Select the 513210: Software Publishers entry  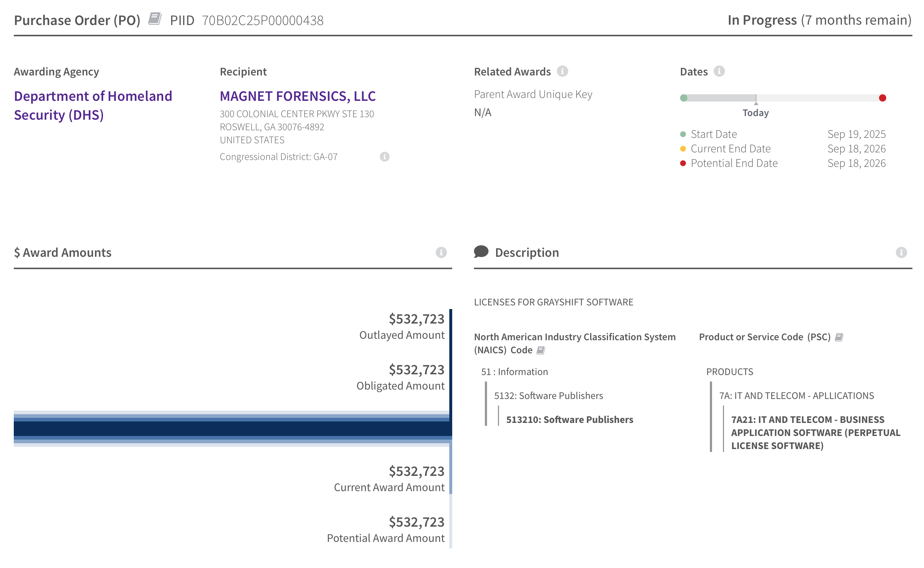click(x=569, y=420)
